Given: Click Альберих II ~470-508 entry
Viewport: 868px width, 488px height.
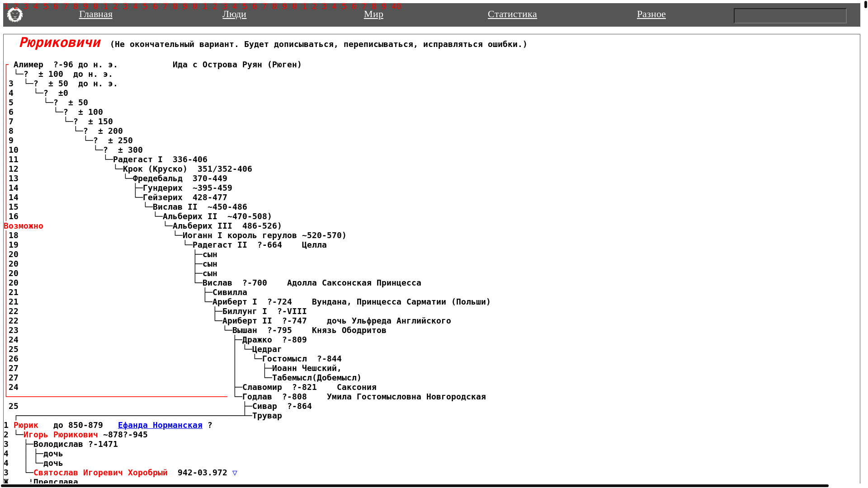Looking at the screenshot, I should coord(217,216).
